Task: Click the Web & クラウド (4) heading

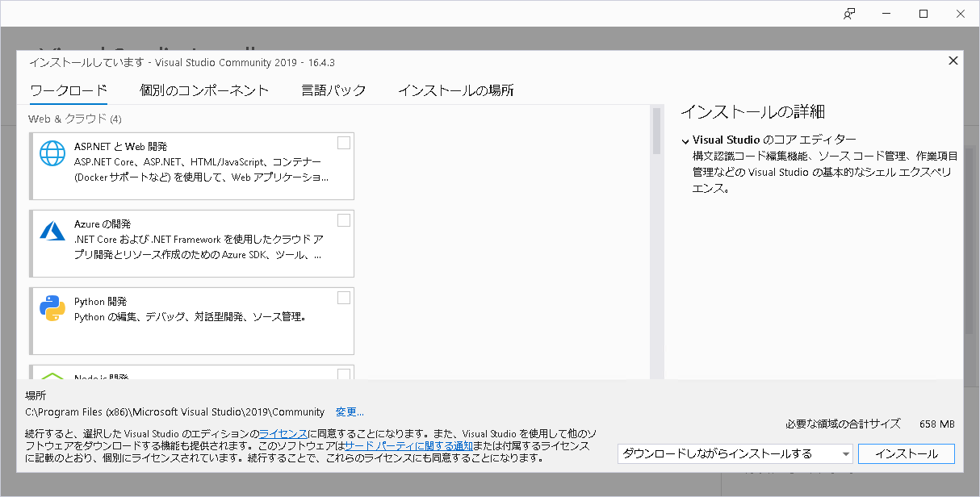Action: 75,119
